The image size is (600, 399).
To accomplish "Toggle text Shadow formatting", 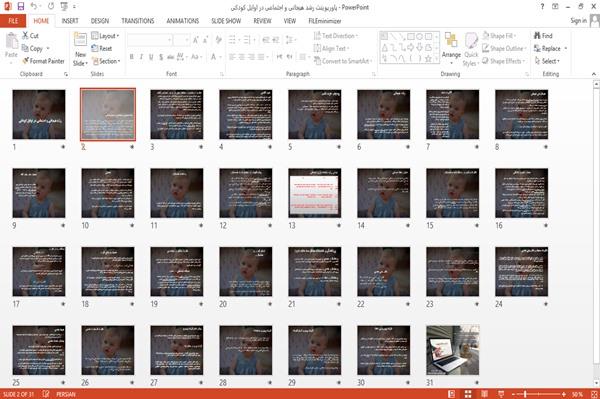I will (161, 57).
